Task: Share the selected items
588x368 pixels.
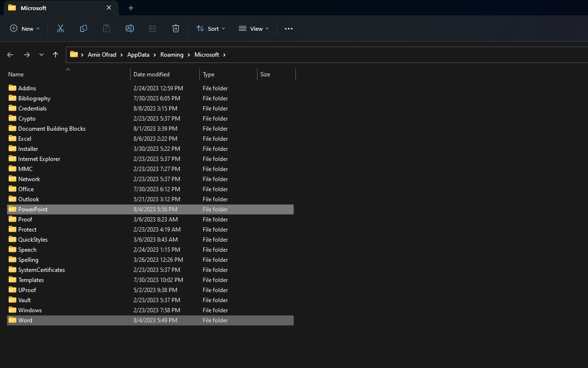Action: pyautogui.click(x=153, y=28)
